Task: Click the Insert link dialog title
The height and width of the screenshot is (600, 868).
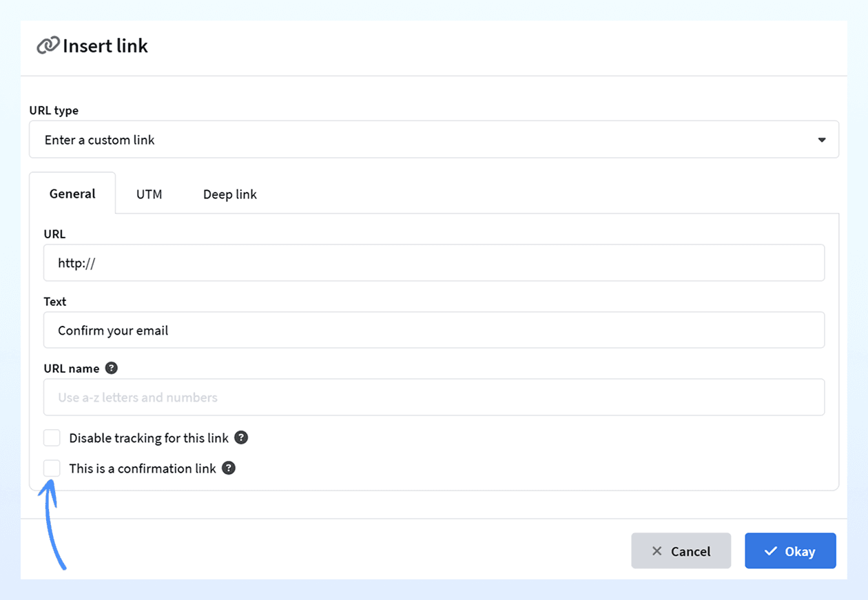Action: coord(105,46)
